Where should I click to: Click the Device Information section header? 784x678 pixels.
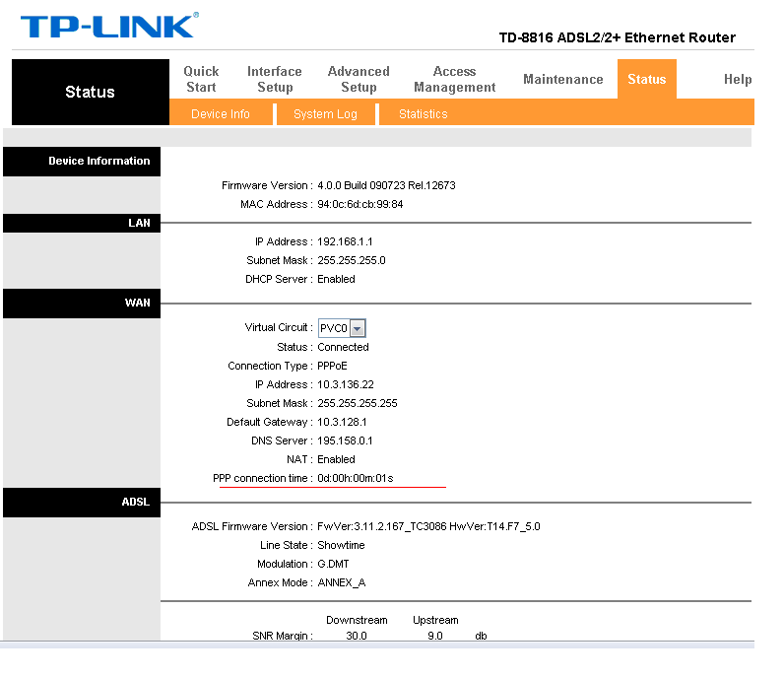click(82, 161)
